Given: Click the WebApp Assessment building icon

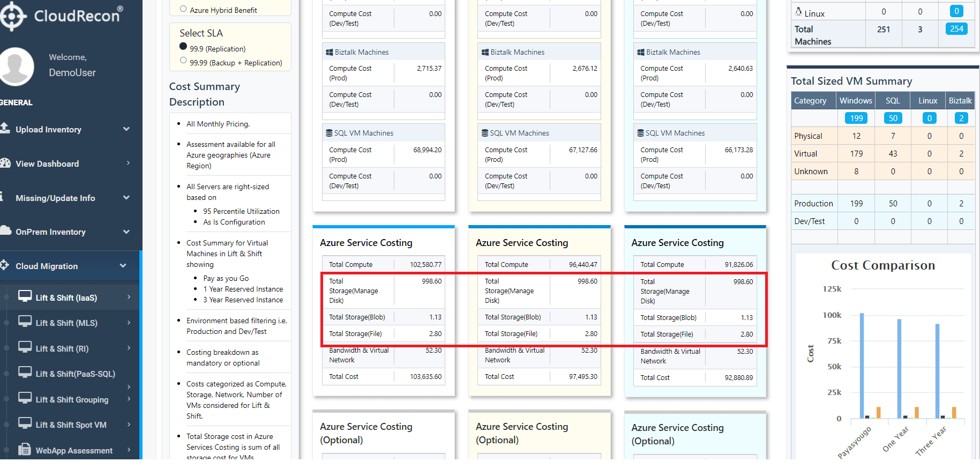Looking at the screenshot, I should coord(24,449).
